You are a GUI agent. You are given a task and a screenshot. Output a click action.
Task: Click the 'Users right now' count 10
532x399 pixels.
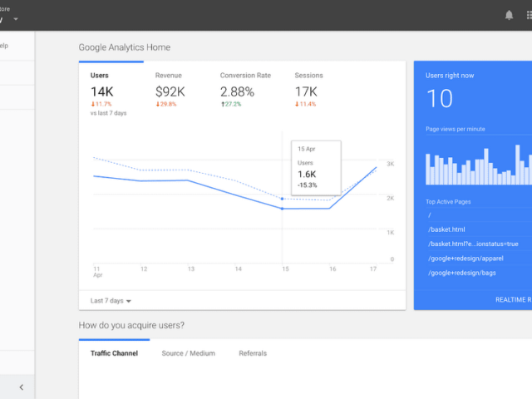tap(440, 98)
